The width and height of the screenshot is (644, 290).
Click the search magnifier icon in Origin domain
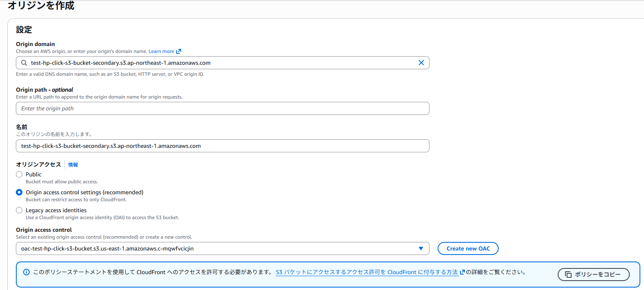(24, 63)
